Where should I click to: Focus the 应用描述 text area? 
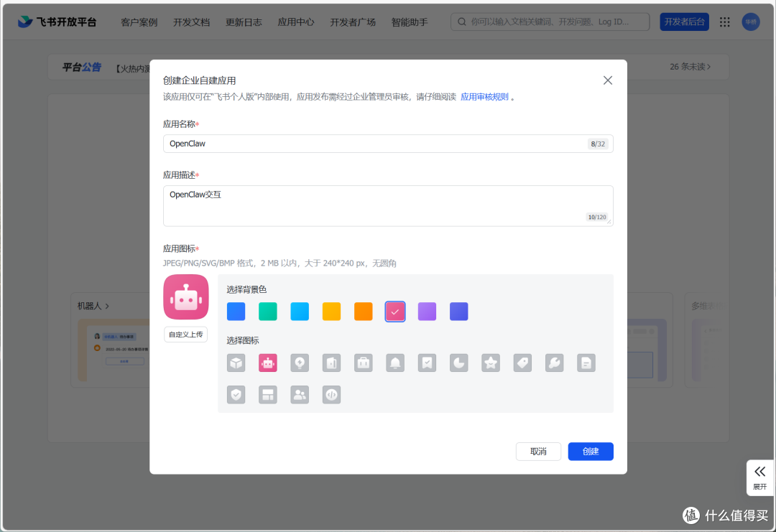(388, 205)
